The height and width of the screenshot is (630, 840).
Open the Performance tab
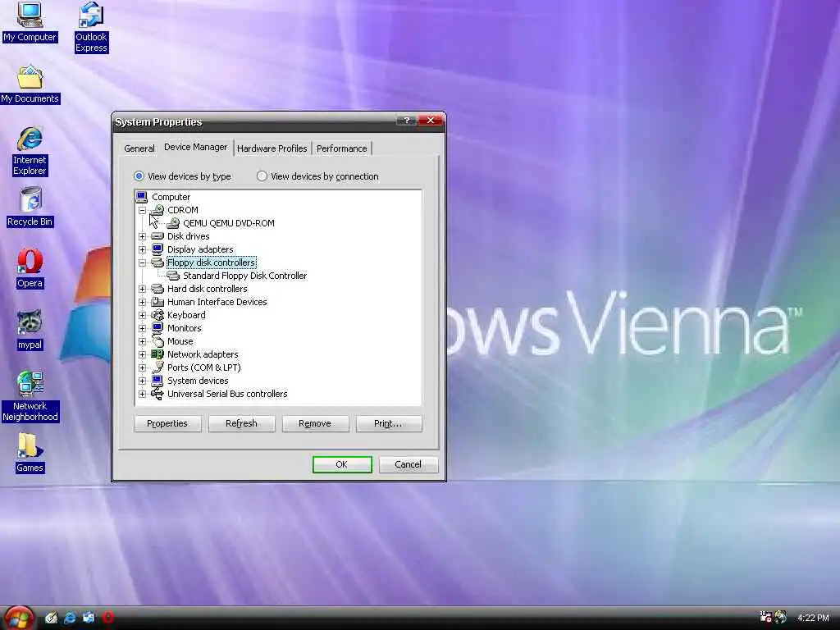[x=342, y=148]
